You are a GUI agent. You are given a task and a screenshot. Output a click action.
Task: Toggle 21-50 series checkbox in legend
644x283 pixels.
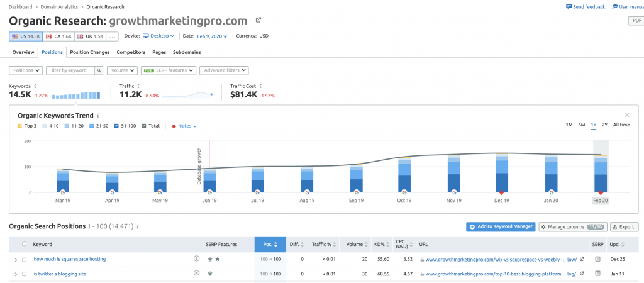[92, 126]
